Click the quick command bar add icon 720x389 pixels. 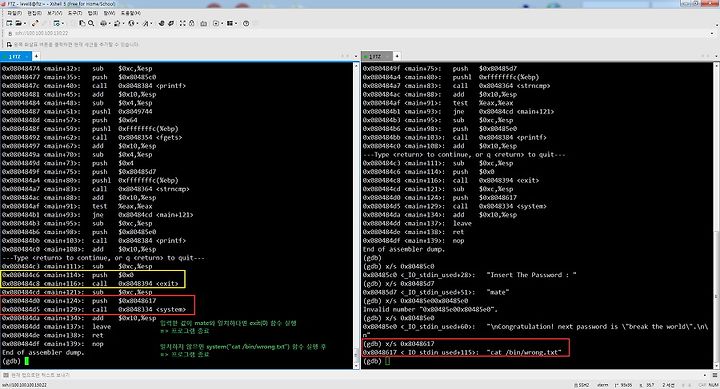[x=9, y=45]
